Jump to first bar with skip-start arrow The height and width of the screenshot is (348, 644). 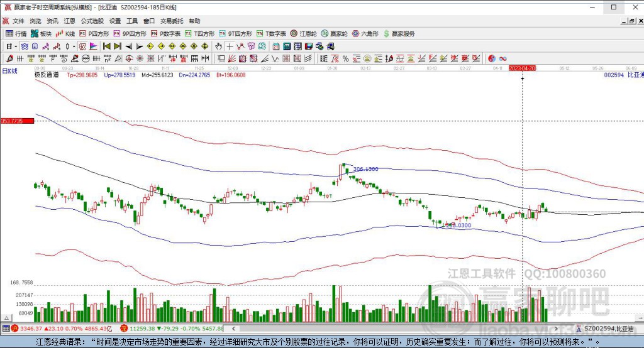click(106, 46)
